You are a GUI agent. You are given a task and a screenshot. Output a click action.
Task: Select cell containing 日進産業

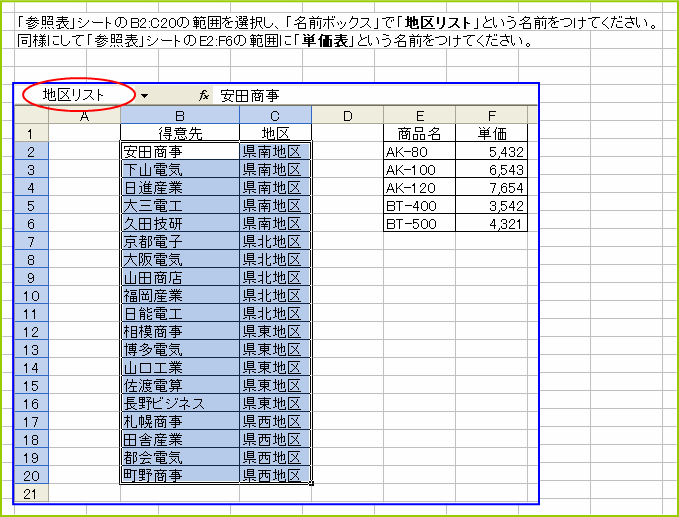[180, 187]
